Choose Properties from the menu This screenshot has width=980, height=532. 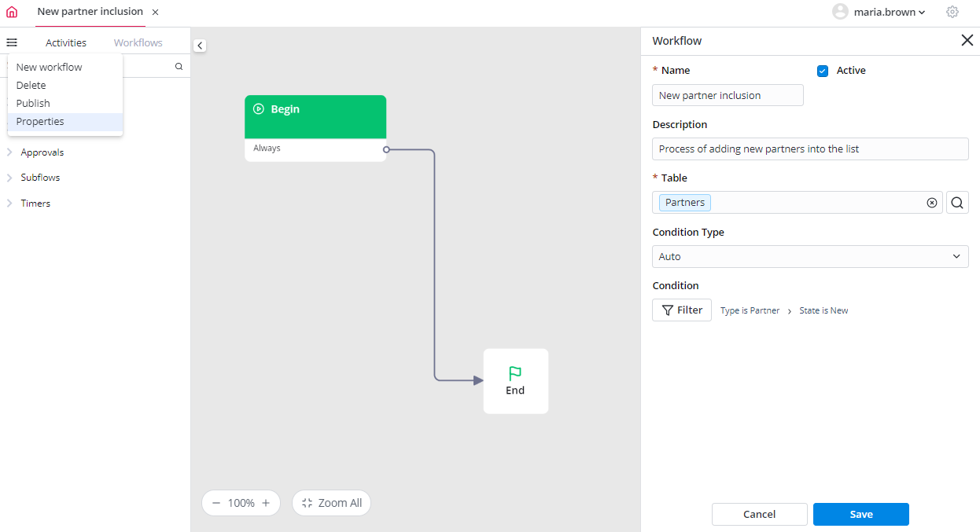click(65, 122)
